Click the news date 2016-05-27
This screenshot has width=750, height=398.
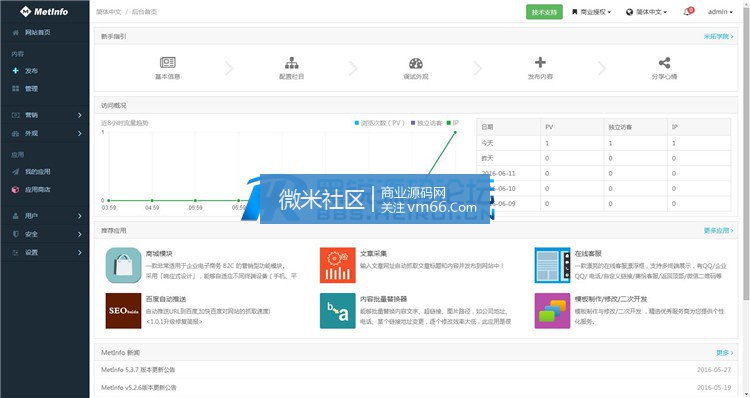(x=714, y=370)
